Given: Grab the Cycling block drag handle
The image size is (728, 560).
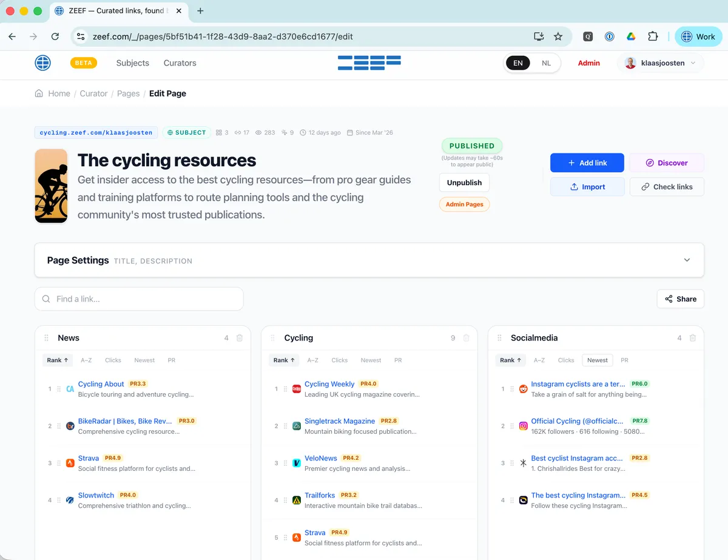Looking at the screenshot, I should coord(273,338).
